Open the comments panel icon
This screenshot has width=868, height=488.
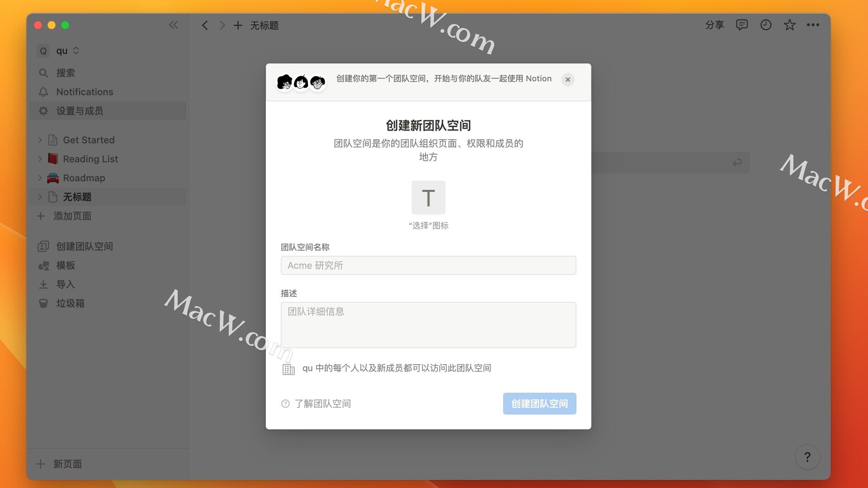pyautogui.click(x=741, y=25)
